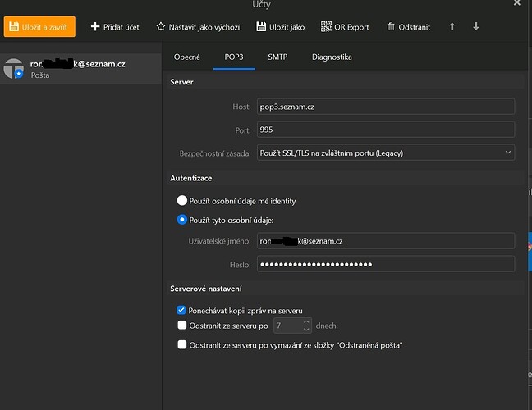Click the days number field showing 7

click(287, 326)
